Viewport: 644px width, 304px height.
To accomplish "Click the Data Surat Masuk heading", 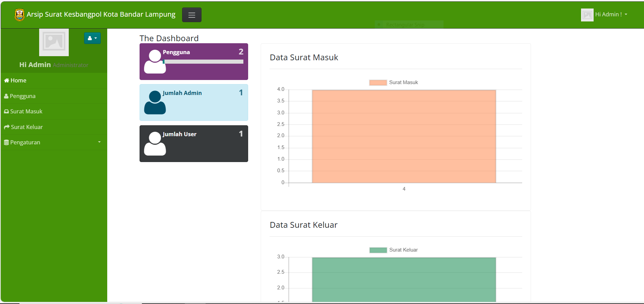I will pos(304,58).
